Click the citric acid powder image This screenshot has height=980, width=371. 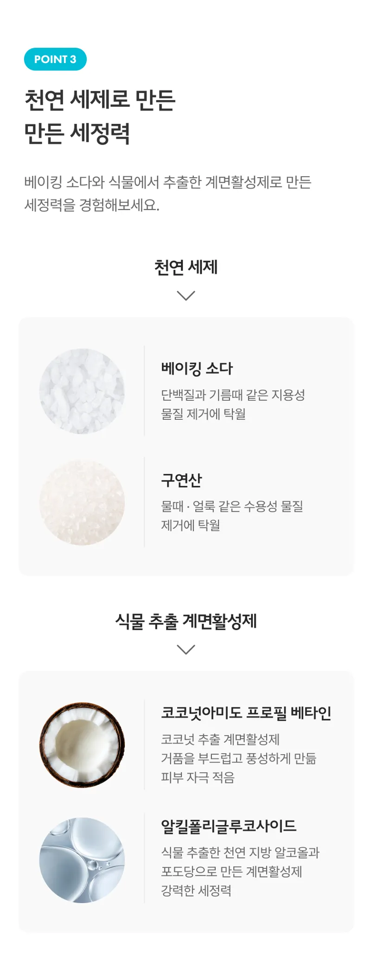82,502
